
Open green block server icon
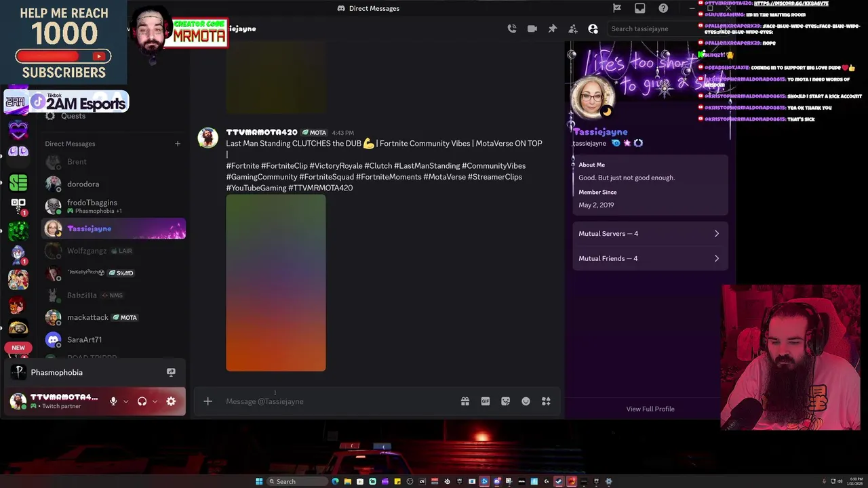pyautogui.click(x=18, y=182)
